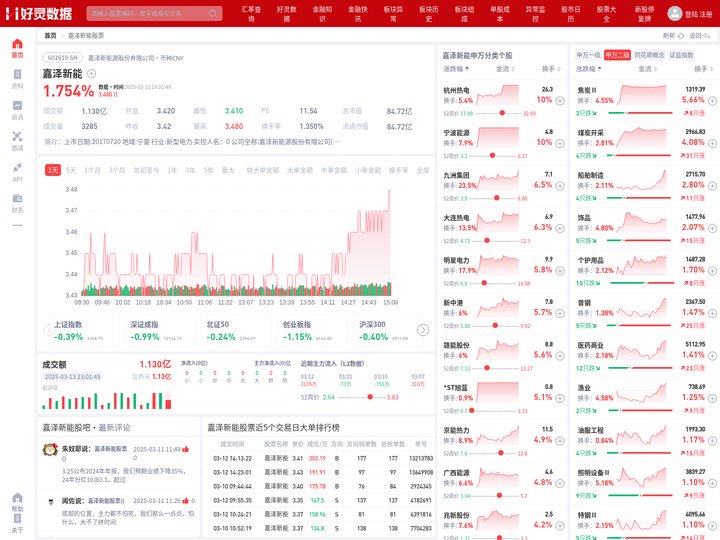Sort sector list by 换手
The image size is (720, 540).
click(x=703, y=69)
